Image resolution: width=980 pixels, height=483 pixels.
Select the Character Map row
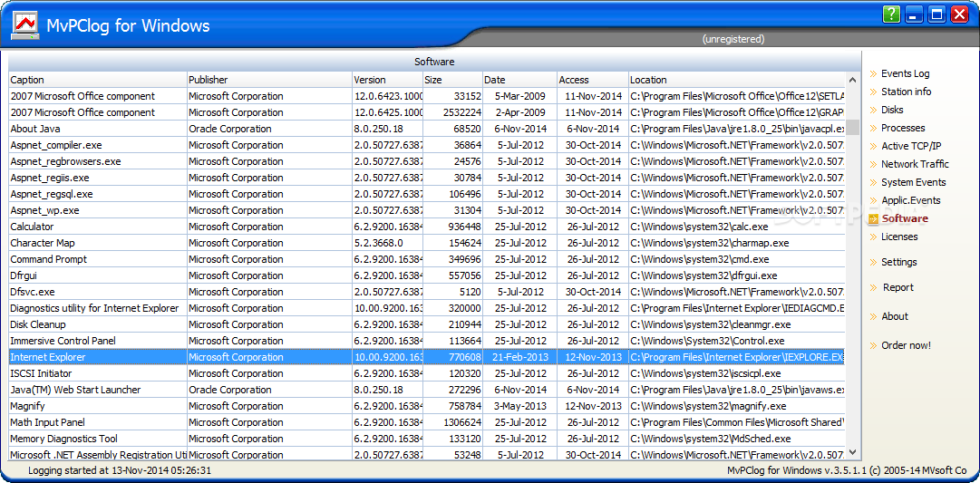427,243
